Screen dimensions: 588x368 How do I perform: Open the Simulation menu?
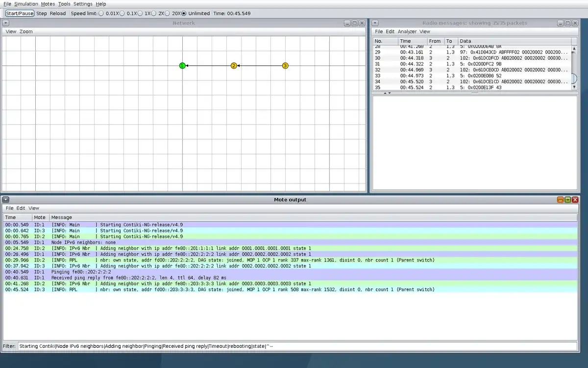tap(26, 4)
